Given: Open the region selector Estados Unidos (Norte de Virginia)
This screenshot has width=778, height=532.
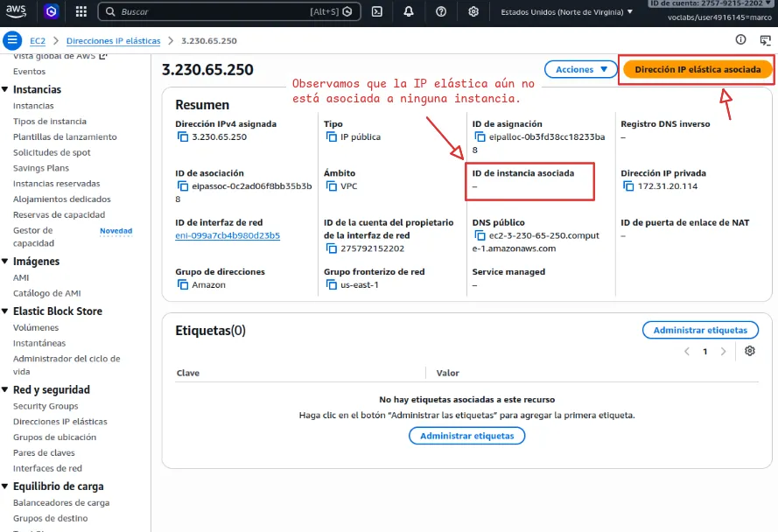Looking at the screenshot, I should pyautogui.click(x=566, y=12).
